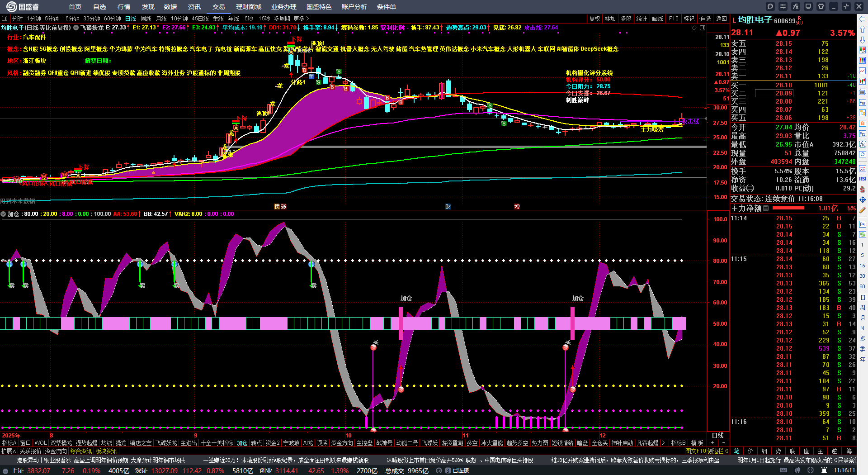Click the Fiz sidebar icon

pyautogui.click(x=863, y=133)
